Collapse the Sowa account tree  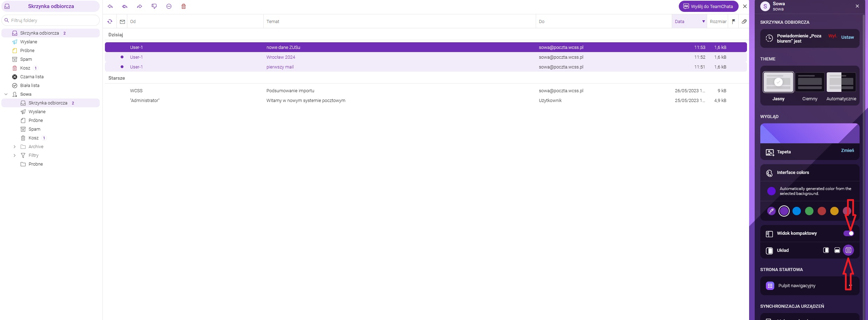[6, 94]
